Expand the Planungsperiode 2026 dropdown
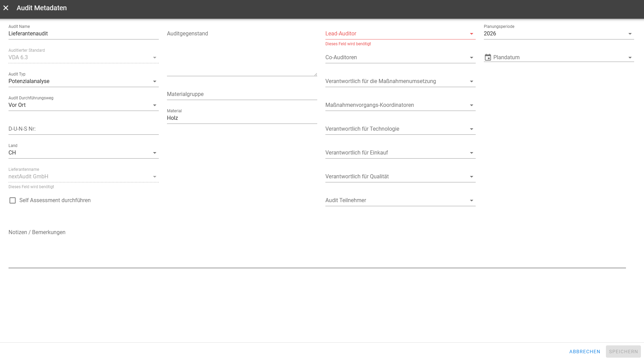 coord(630,34)
